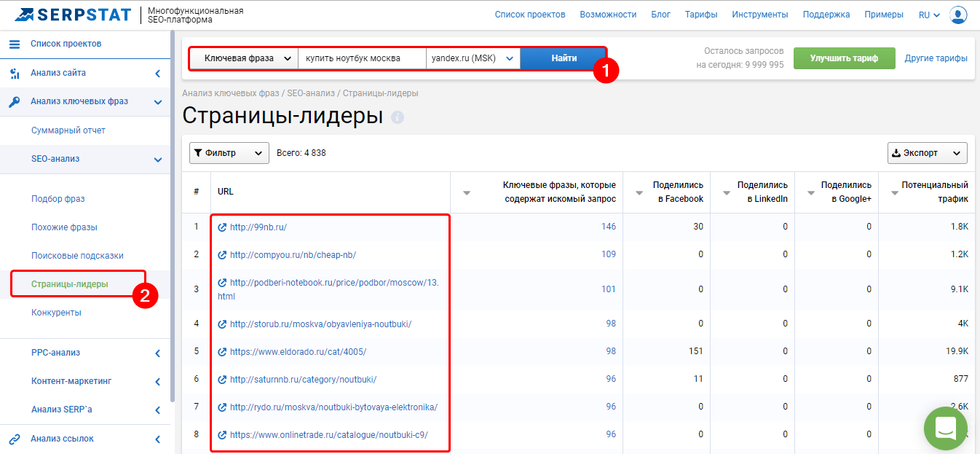Open keyword count 109 for compyou.ru
Screen dimensions: 980x454
coord(609,254)
